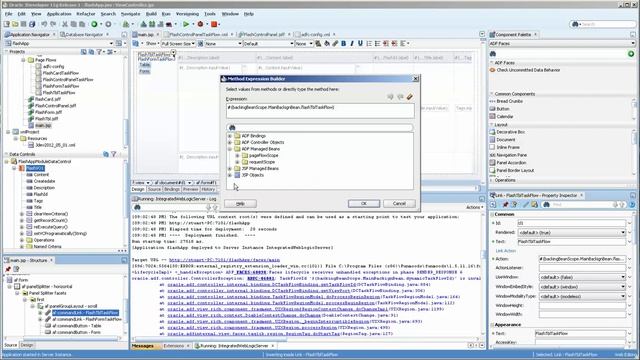Click the eraser icon in Expression Builder
Viewport: 640px width, 360px height.
(409, 97)
